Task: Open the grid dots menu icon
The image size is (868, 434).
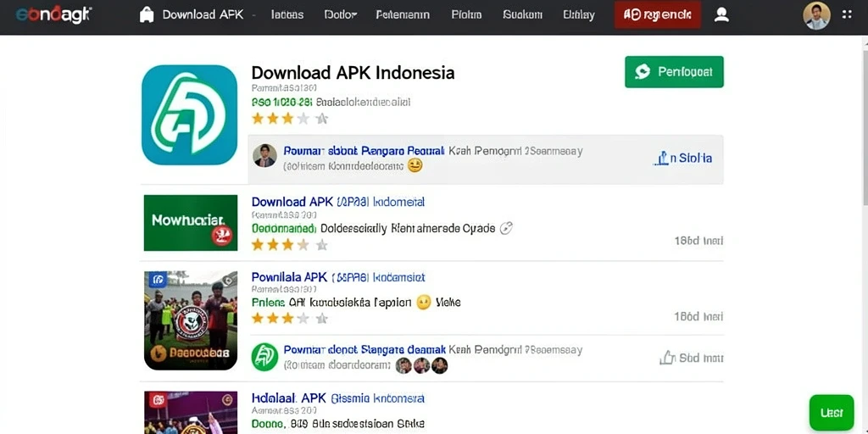Action: click(847, 14)
